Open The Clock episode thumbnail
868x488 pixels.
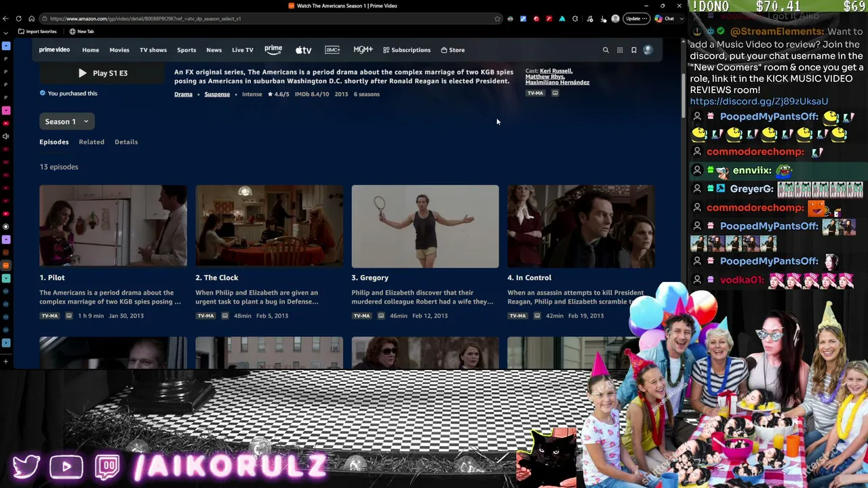coord(269,226)
